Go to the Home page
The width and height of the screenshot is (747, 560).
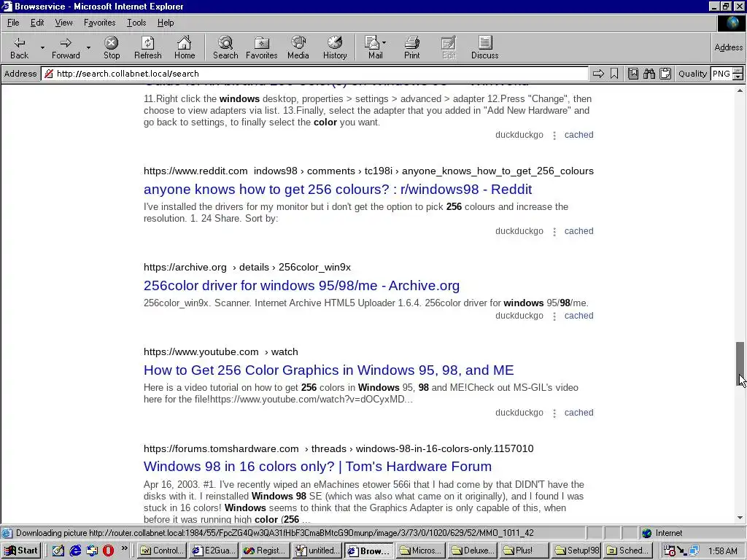(x=185, y=47)
